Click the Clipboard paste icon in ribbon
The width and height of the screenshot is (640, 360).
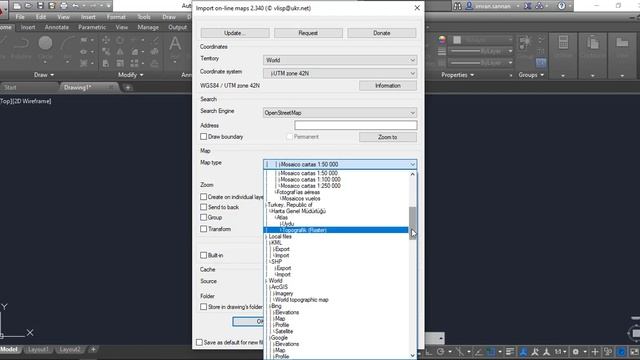(x=593, y=42)
